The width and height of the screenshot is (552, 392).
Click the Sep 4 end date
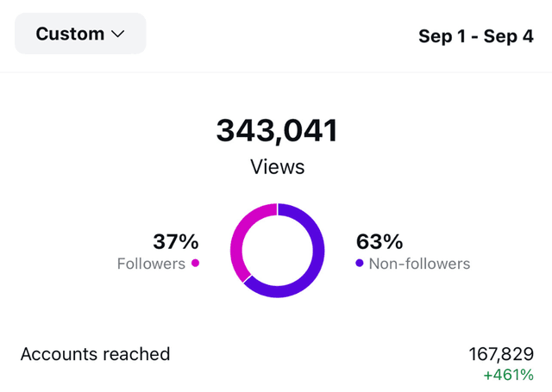click(511, 36)
